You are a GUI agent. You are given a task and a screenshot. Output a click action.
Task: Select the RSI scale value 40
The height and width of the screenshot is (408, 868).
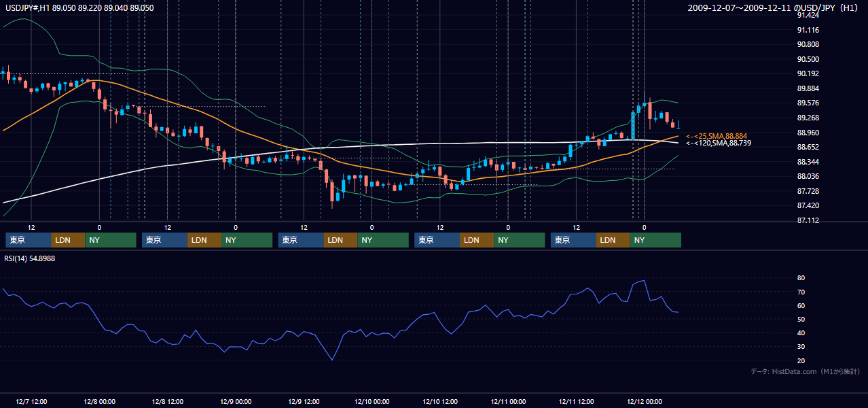801,333
